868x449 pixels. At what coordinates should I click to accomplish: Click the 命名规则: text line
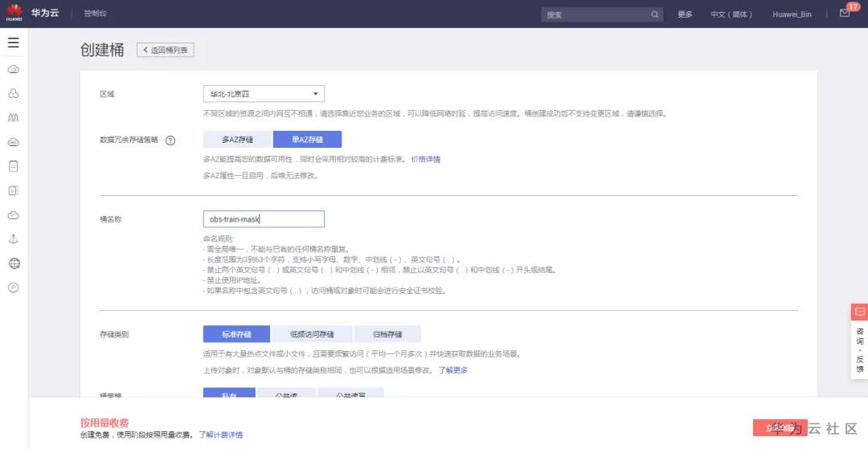[218, 239]
